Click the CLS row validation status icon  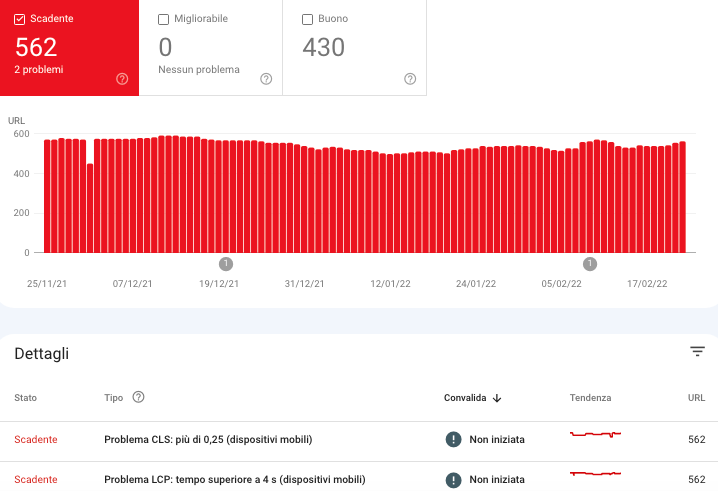point(453,439)
